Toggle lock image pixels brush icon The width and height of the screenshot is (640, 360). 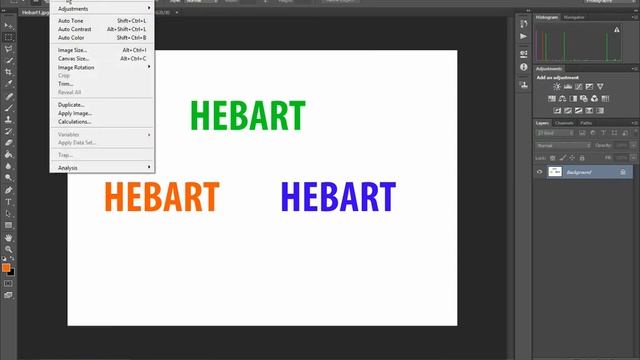[x=562, y=158]
